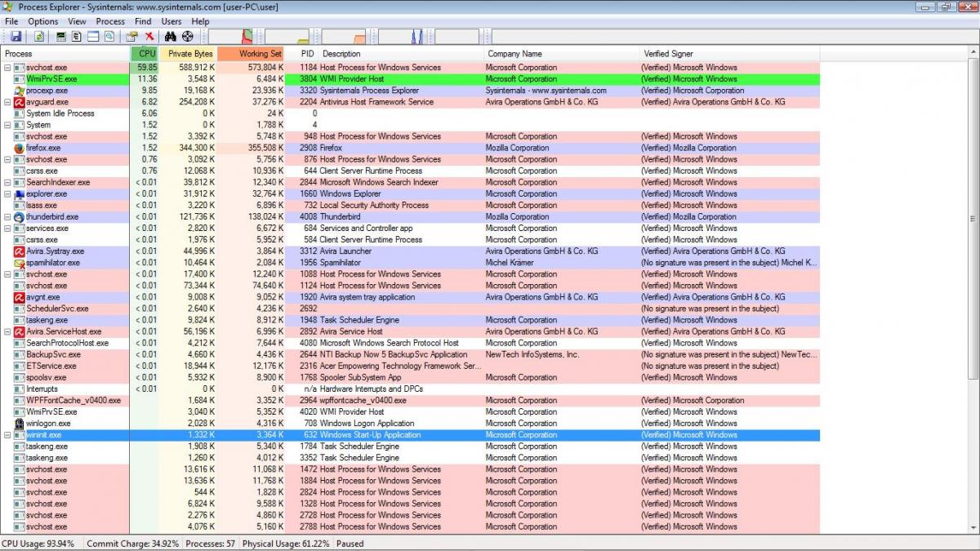
Task: Collapse the thunderbird.exe tree node
Action: click(x=7, y=217)
